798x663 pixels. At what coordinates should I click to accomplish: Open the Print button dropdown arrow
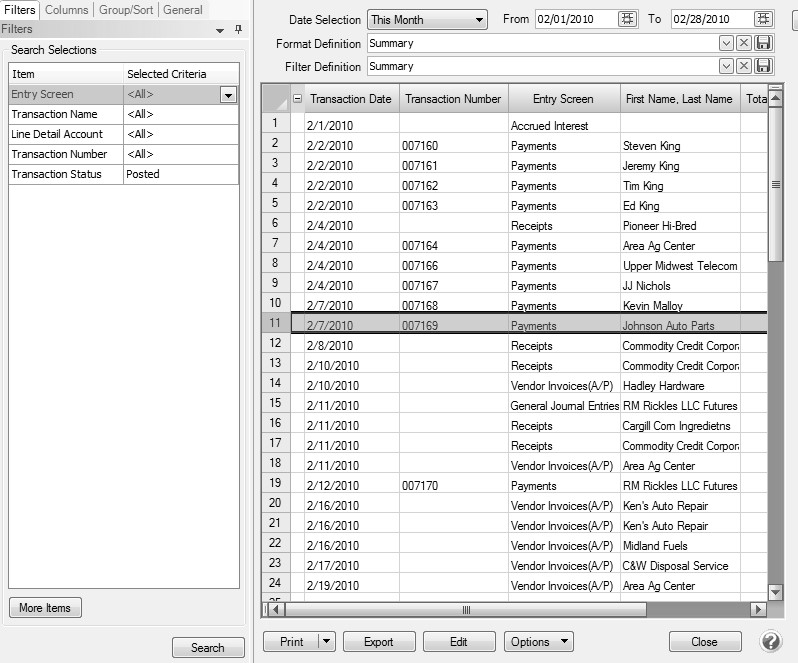point(325,642)
